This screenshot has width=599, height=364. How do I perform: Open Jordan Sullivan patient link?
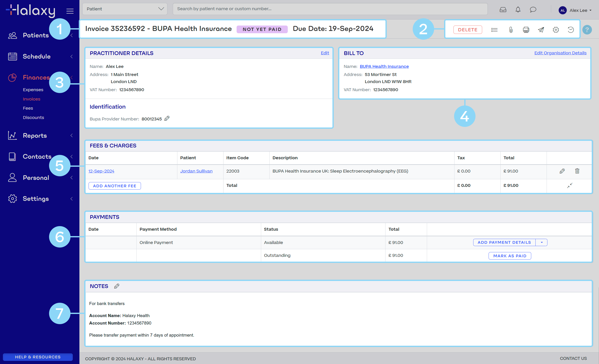point(196,171)
